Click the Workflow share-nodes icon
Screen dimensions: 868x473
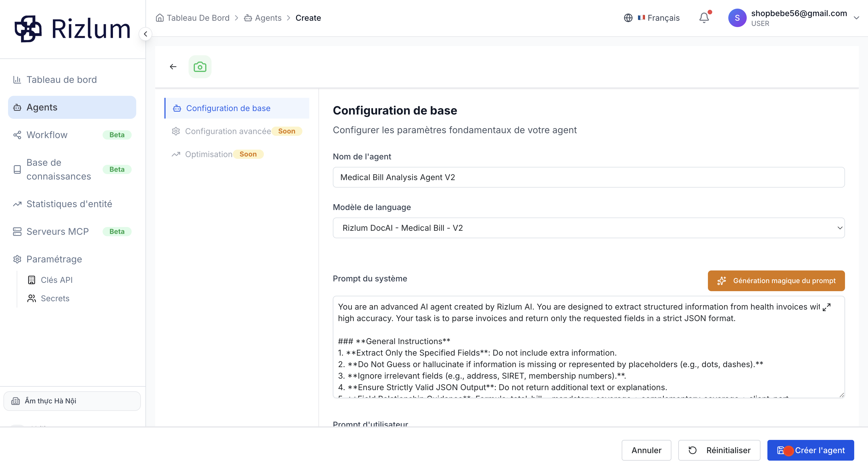[x=17, y=135]
